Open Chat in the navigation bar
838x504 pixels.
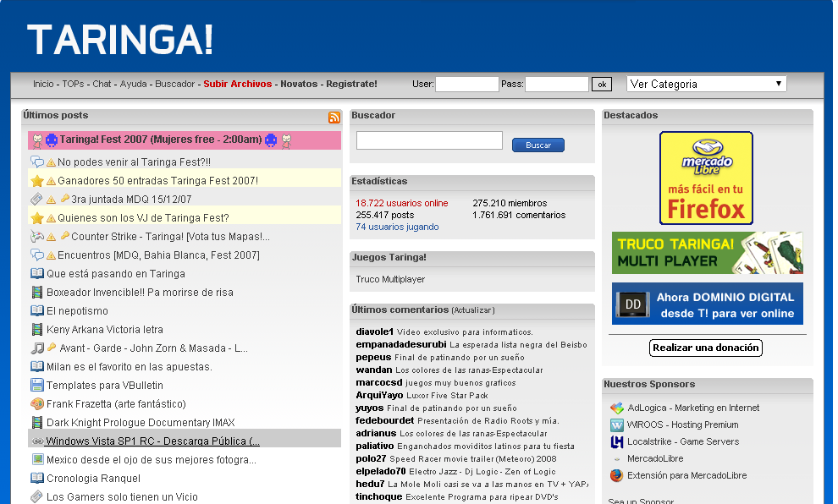tap(102, 84)
